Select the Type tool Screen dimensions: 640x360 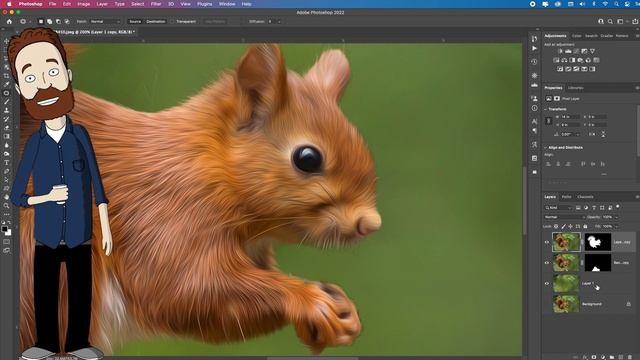pyautogui.click(x=7, y=162)
